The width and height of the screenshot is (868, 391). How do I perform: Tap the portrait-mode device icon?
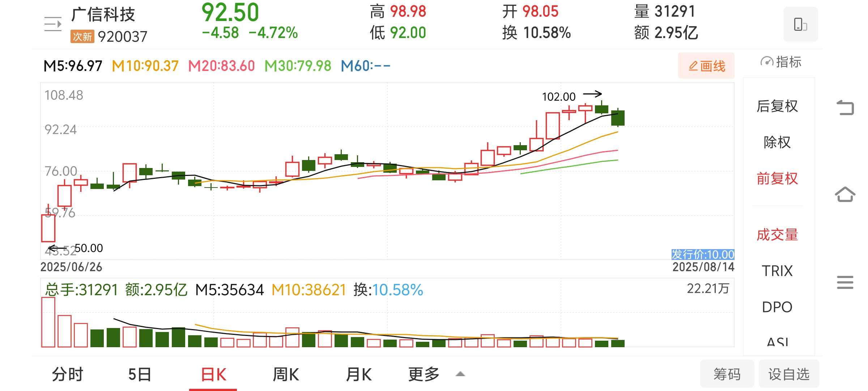click(800, 25)
